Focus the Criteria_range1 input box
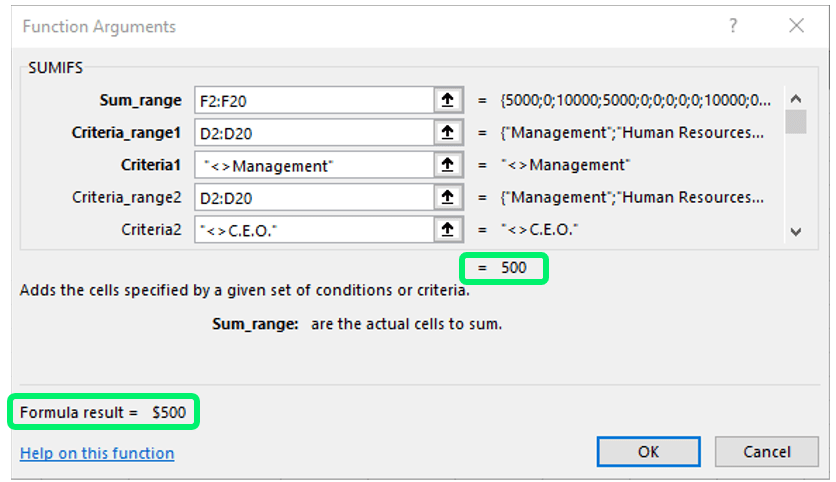Screen dimensions: 836x482 (x=313, y=132)
